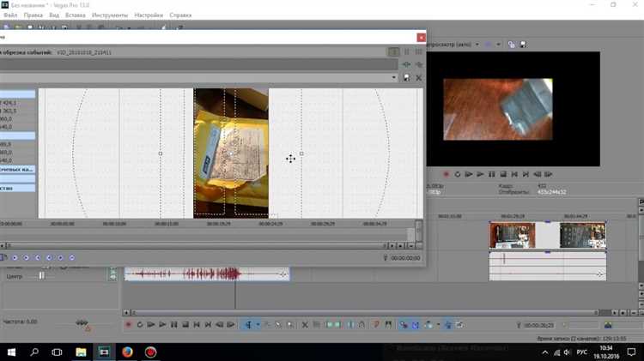644x361 pixels.
Task: Toggle Enable snapping in bottom toolbar
Action: (404, 325)
